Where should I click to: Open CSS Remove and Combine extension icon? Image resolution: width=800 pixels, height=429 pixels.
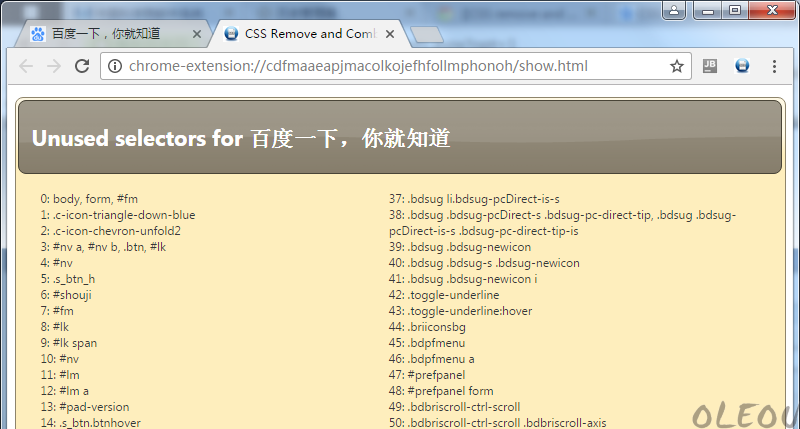[742, 66]
